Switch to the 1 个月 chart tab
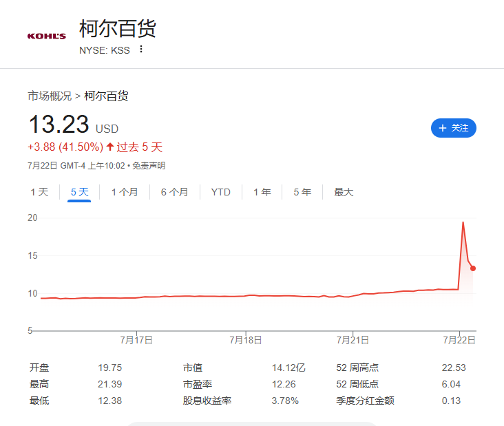Image resolution: width=504 pixels, height=426 pixels. point(125,192)
